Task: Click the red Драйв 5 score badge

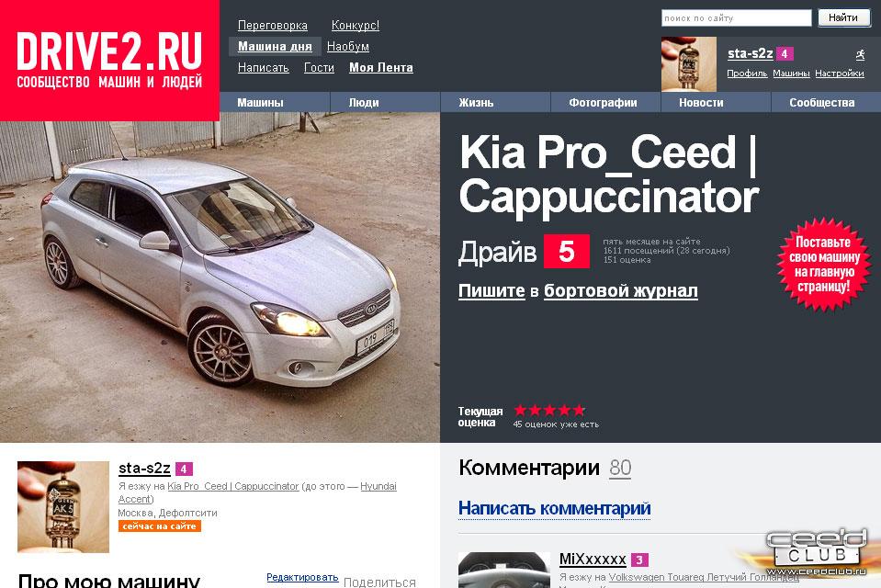Action: click(566, 251)
